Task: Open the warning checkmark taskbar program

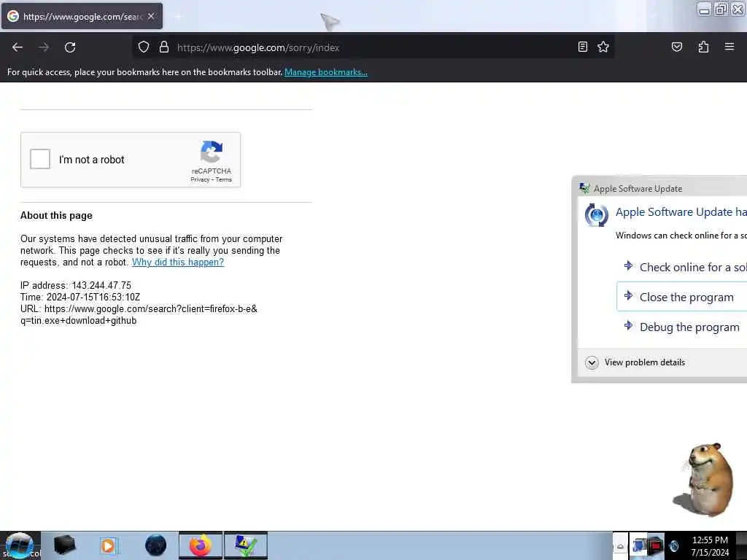Action: point(246,545)
